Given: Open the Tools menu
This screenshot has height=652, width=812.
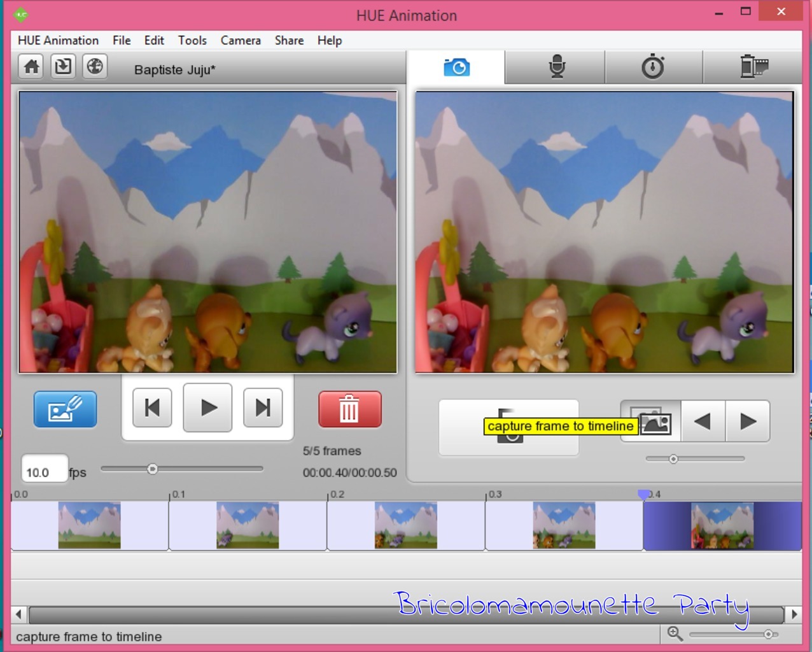Looking at the screenshot, I should coord(192,40).
